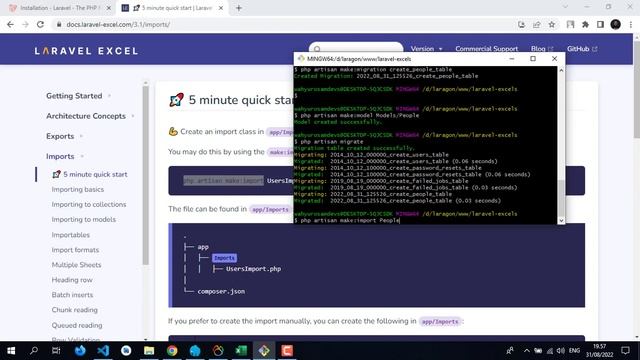640x360 pixels.
Task: Open the share page icon
Action: [x=537, y=24]
